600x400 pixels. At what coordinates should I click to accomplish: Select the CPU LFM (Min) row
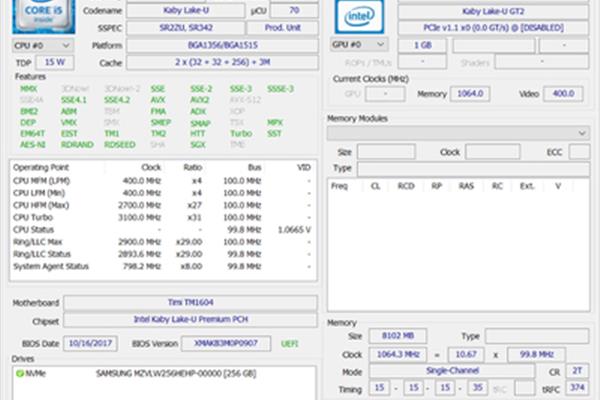(x=163, y=193)
